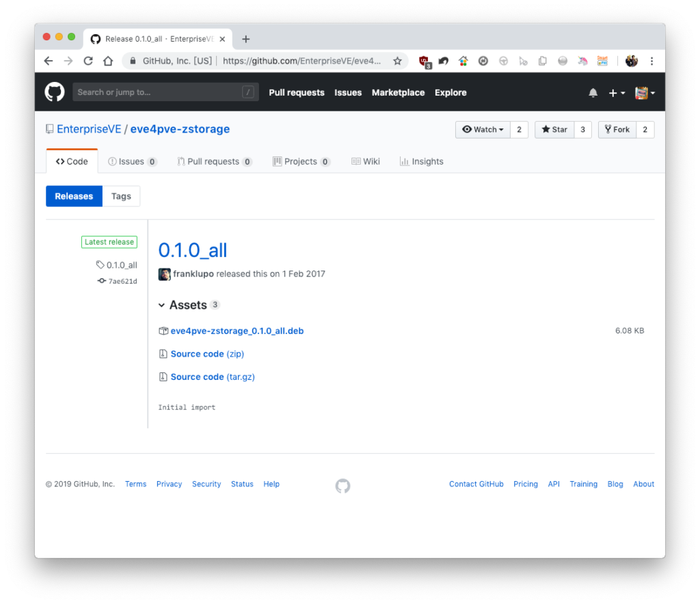Collapse the Assets section chevron

coord(161,305)
